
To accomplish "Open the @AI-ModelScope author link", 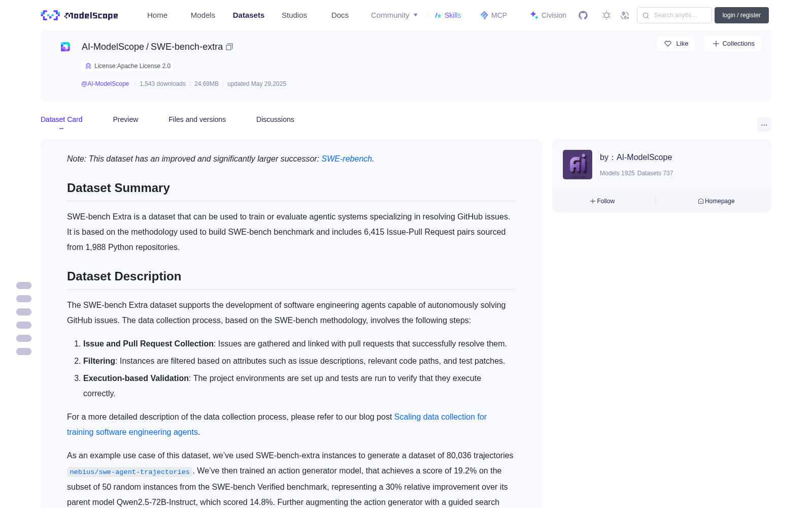I will coord(105,84).
